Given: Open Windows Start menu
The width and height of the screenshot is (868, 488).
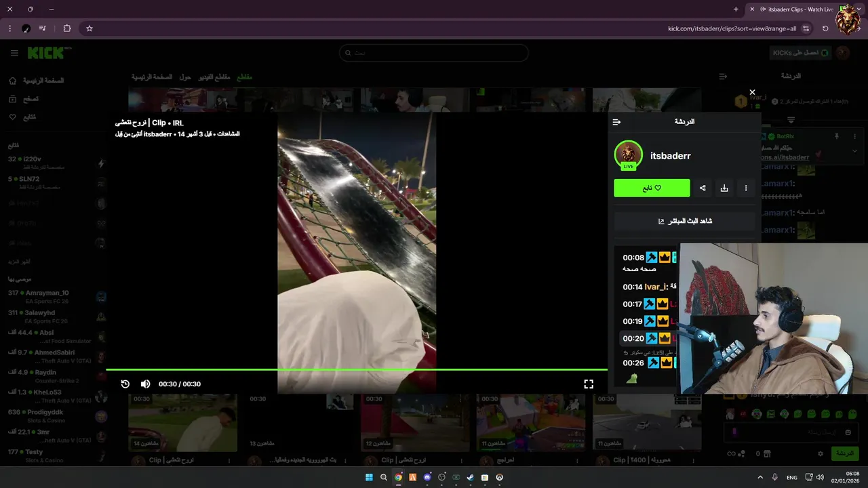Looking at the screenshot, I should point(369,477).
